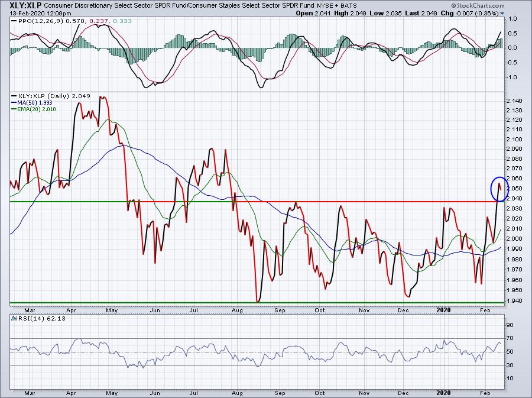Viewport: 532px width, 398px height.
Task: Click the Aug label on the price panel axis
Action: pos(238,309)
